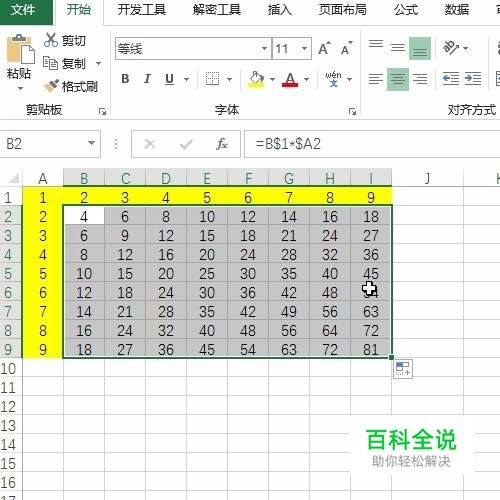Expand the Copy options arrow
Image resolution: width=500 pixels, height=500 pixels.
tap(98, 63)
